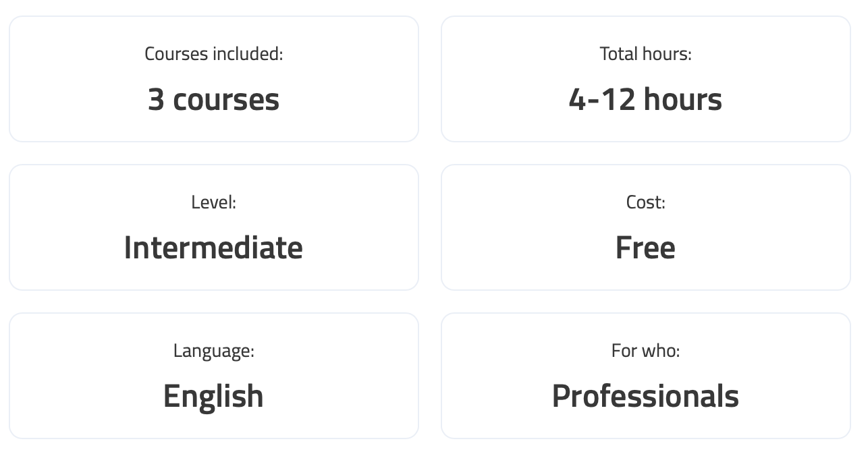This screenshot has height=452, width=868.
Task: Select the '4-12 hours' value text
Action: point(645,99)
